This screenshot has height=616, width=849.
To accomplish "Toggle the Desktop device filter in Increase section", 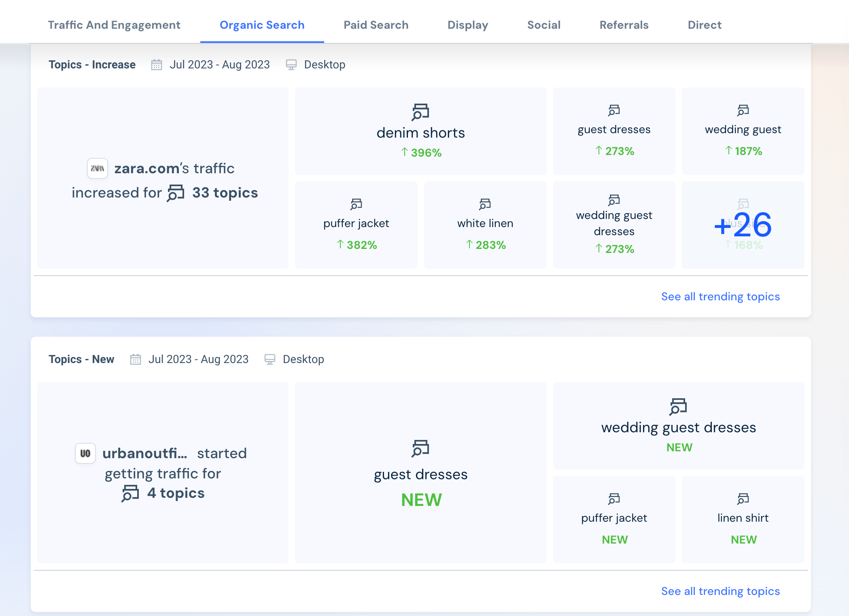I will tap(316, 65).
